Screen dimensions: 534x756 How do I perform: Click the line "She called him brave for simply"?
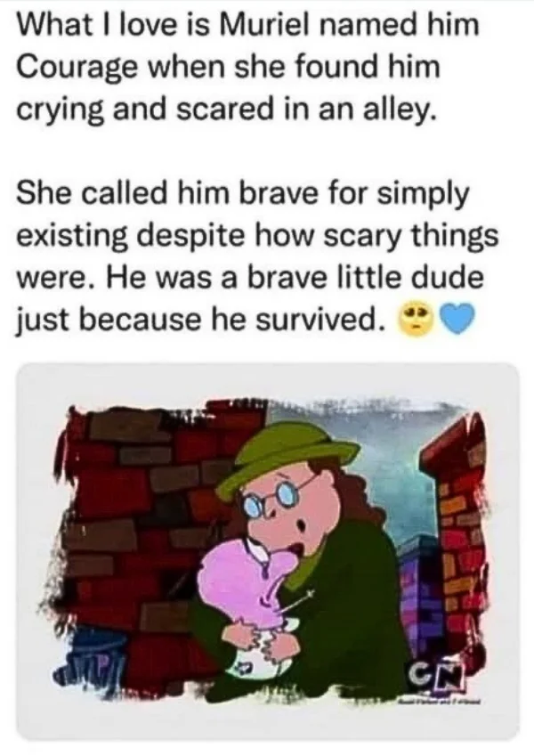point(243,195)
